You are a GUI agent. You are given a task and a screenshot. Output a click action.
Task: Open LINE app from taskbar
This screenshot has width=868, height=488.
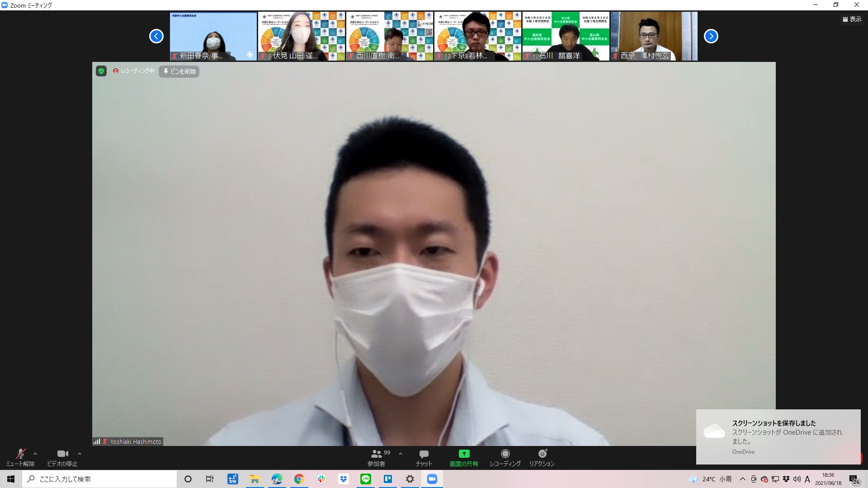(x=366, y=479)
